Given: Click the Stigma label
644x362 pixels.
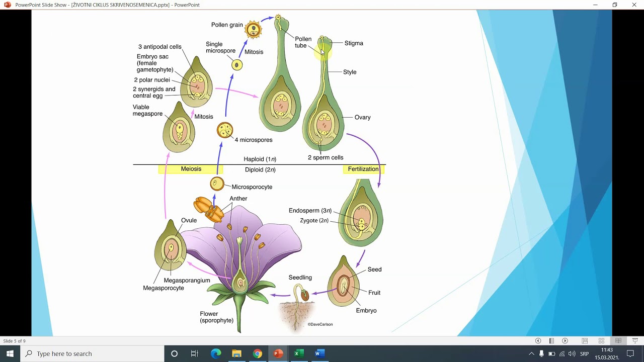Looking at the screenshot, I should [x=354, y=43].
